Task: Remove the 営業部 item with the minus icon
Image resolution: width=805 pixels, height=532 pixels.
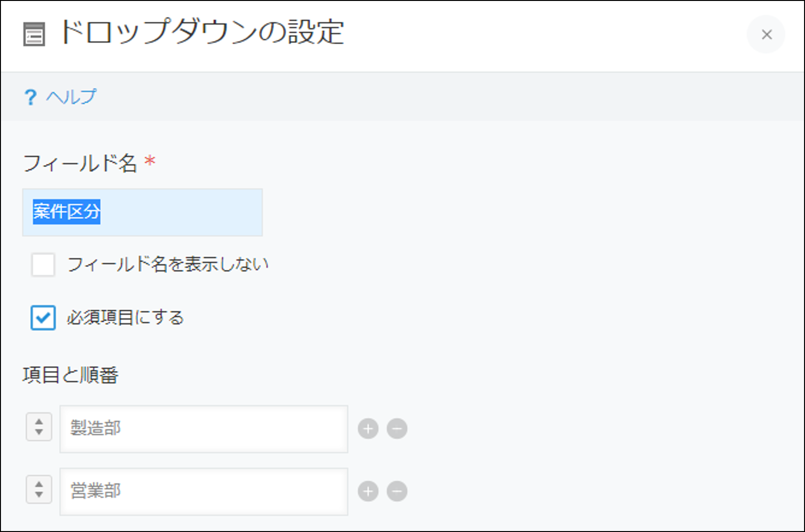Action: point(397,492)
